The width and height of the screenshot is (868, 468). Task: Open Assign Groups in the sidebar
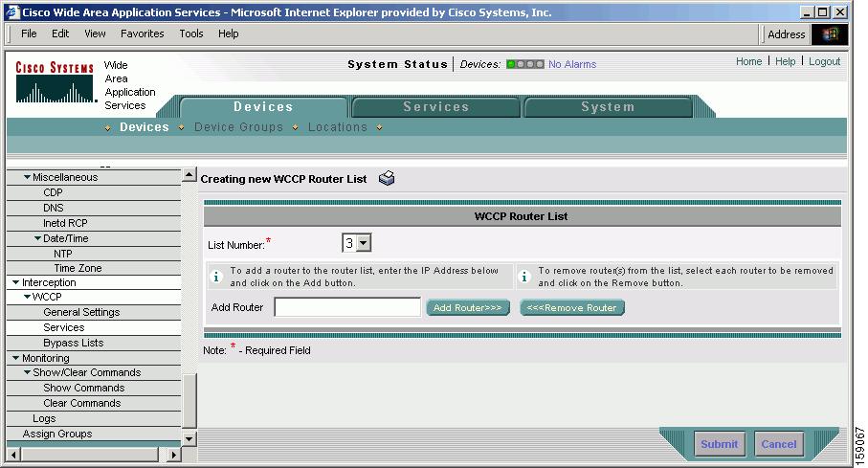click(x=57, y=434)
